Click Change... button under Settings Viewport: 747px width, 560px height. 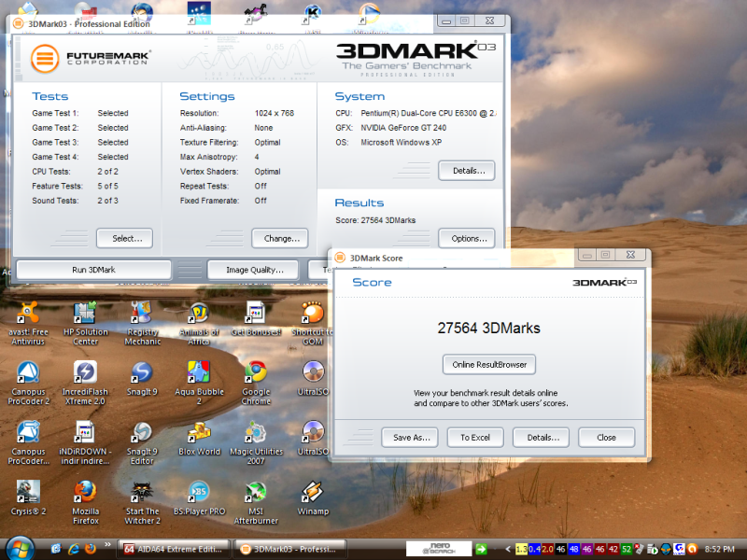coord(279,238)
